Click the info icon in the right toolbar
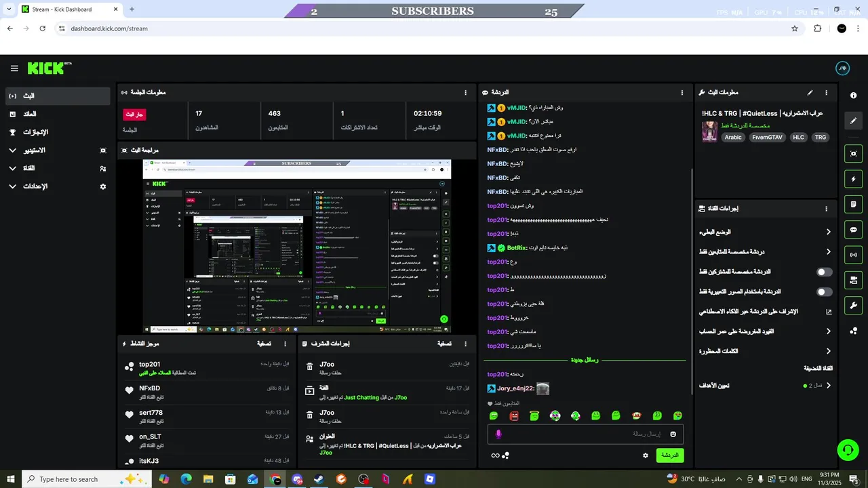Image resolution: width=868 pixels, height=488 pixels. [x=854, y=96]
